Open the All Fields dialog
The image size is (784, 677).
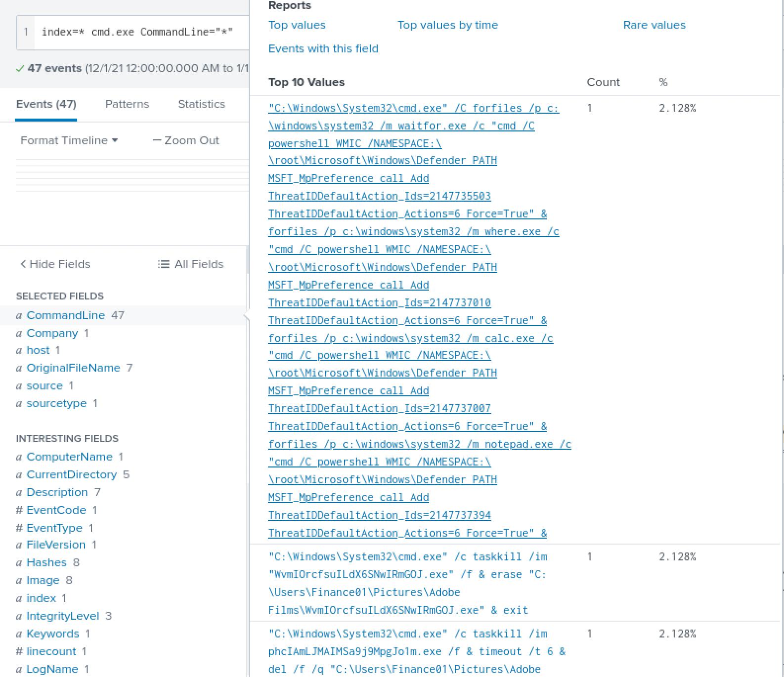click(191, 264)
